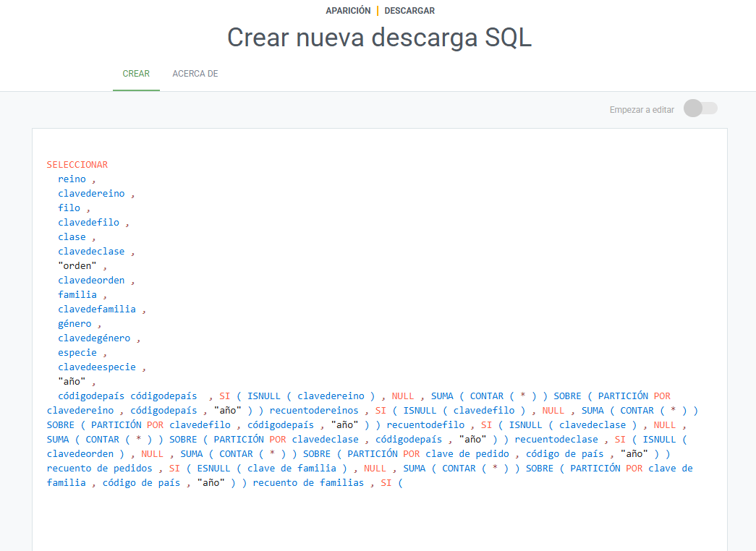This screenshot has height=551, width=756.
Task: Click the Crear nueva descarga SQL heading
Action: 379,38
